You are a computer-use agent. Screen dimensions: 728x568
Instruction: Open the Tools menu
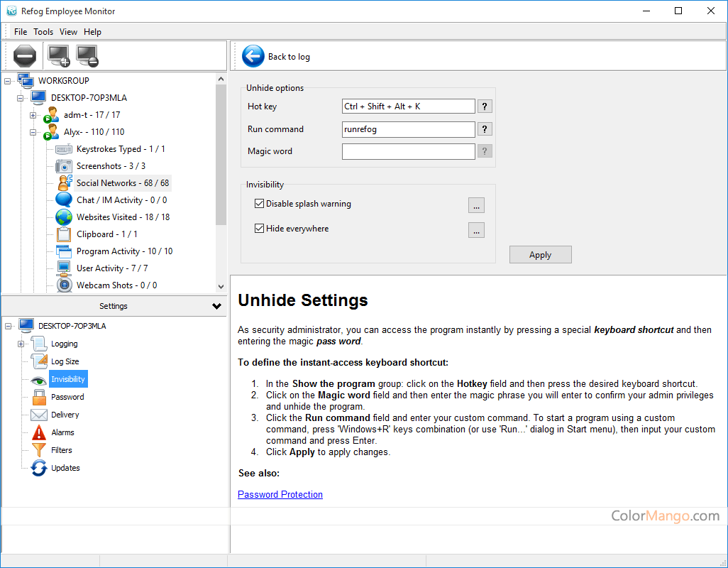43,32
